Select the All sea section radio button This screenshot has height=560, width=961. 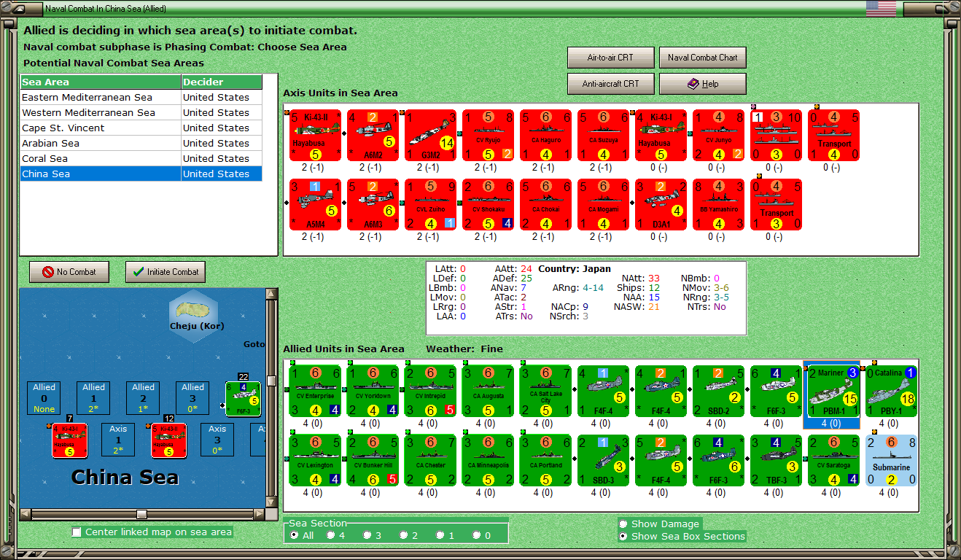point(294,535)
